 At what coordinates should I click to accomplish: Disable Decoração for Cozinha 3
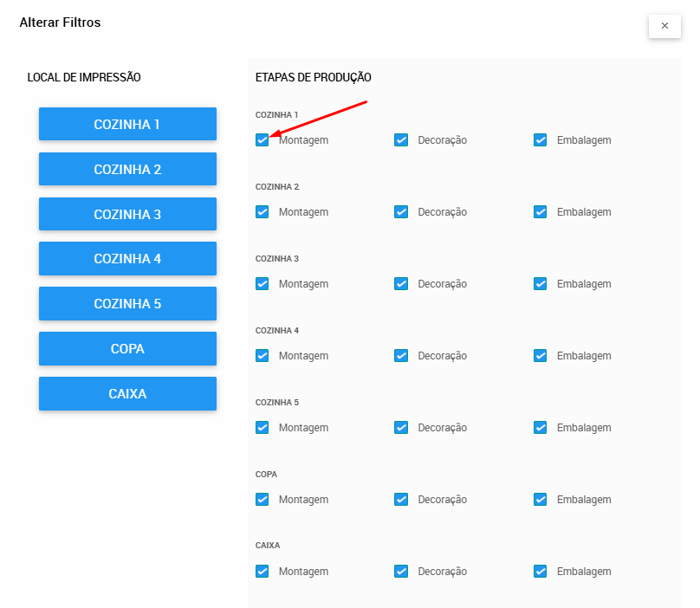pos(401,284)
